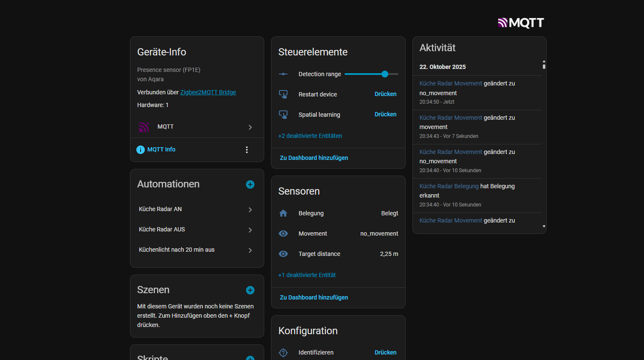Screen dimensions: 644x360
Task: Add a new scene with plus icon
Action: click(x=250, y=290)
